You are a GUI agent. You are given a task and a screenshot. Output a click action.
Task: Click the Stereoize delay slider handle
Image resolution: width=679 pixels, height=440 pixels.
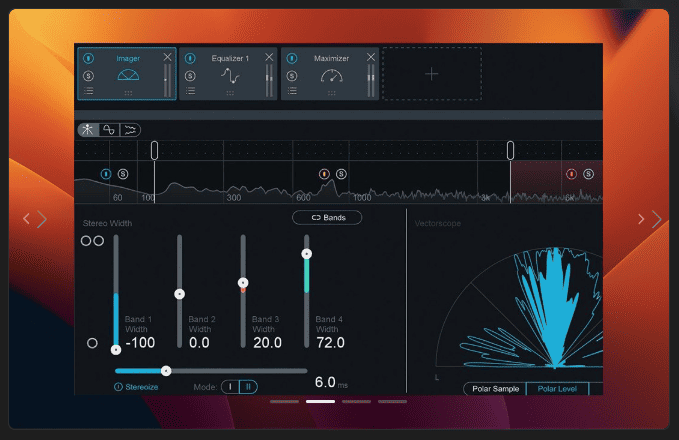click(x=166, y=371)
